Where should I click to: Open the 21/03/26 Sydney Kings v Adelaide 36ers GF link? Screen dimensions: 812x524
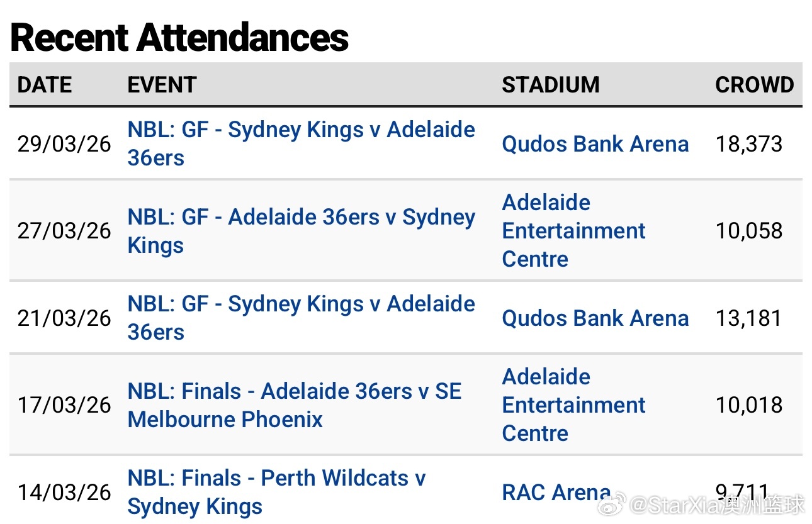[x=301, y=304]
